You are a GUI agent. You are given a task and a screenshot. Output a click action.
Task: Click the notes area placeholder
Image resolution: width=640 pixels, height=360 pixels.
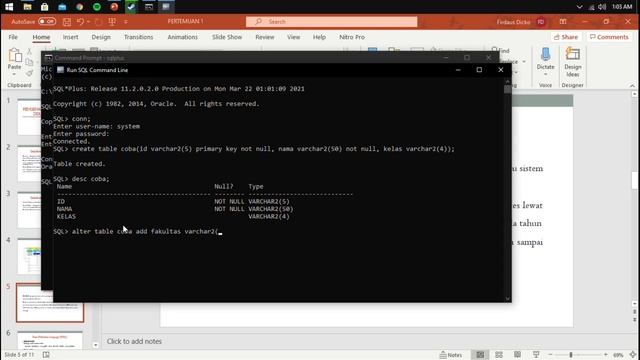tap(134, 341)
